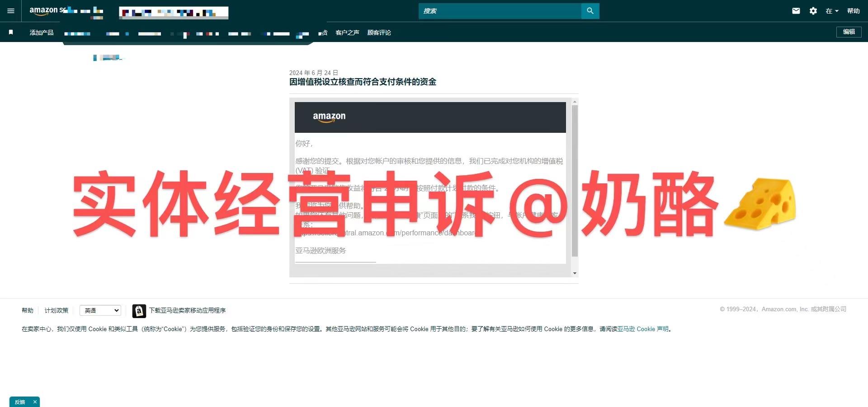
Task: Click 下载亚马逊卖家移动应用程序 link
Action: (187, 310)
